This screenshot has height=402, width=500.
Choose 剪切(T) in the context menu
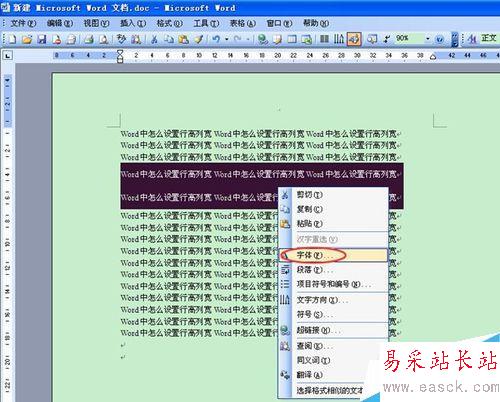click(x=333, y=194)
